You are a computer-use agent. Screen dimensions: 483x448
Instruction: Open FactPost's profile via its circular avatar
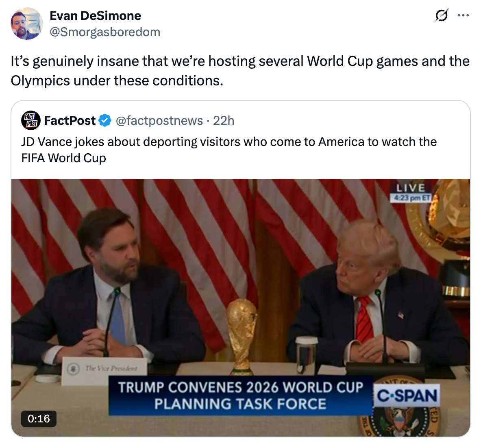(x=31, y=120)
